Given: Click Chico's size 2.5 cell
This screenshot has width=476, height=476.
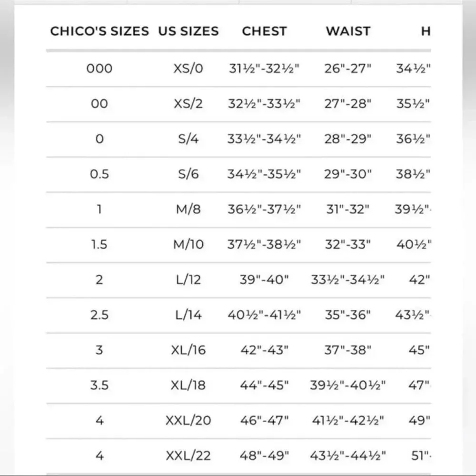Looking at the screenshot, I should (x=99, y=315).
